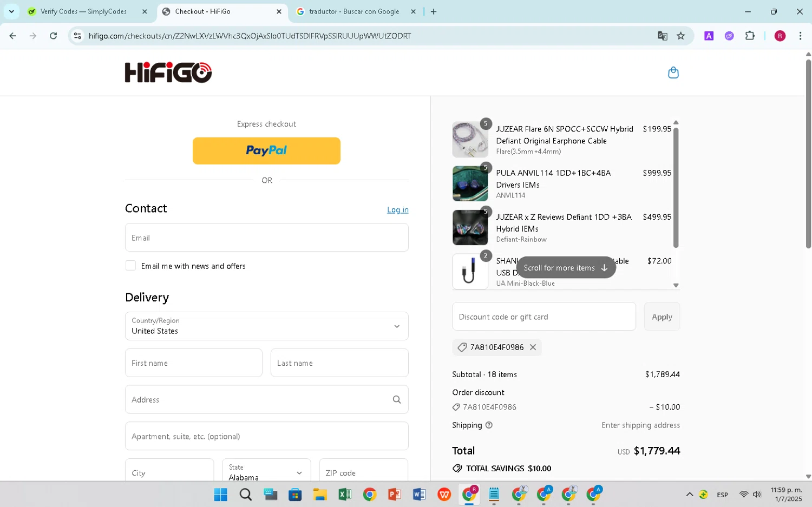Image resolution: width=812 pixels, height=507 pixels.
Task: Close the Verify Codes SimplyCodes tab
Action: pyautogui.click(x=145, y=11)
